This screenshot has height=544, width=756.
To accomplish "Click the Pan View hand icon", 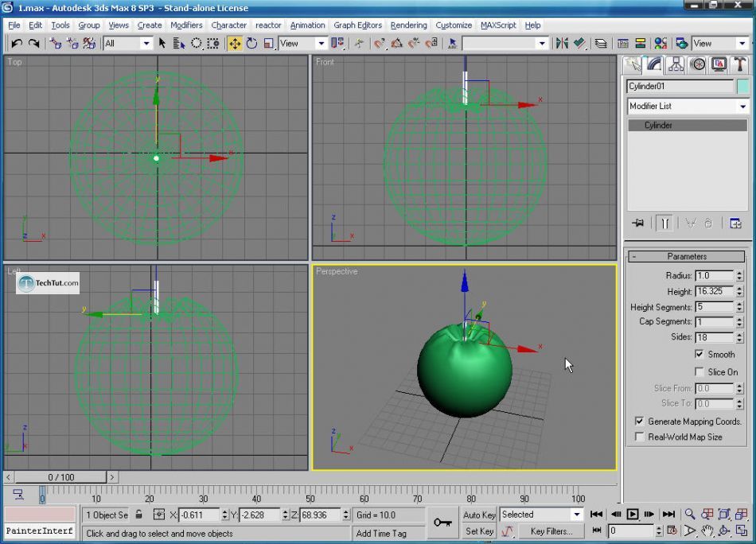I will pyautogui.click(x=707, y=530).
